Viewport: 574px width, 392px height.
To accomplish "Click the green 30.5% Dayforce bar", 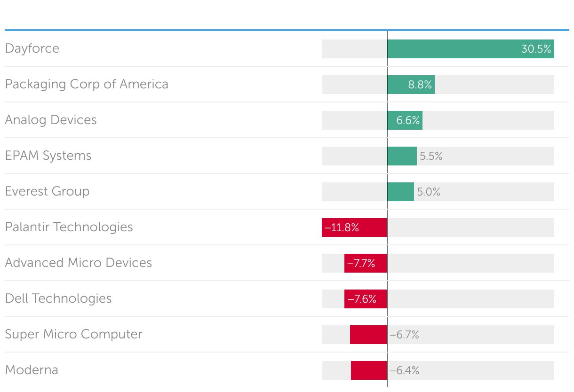I will [470, 49].
